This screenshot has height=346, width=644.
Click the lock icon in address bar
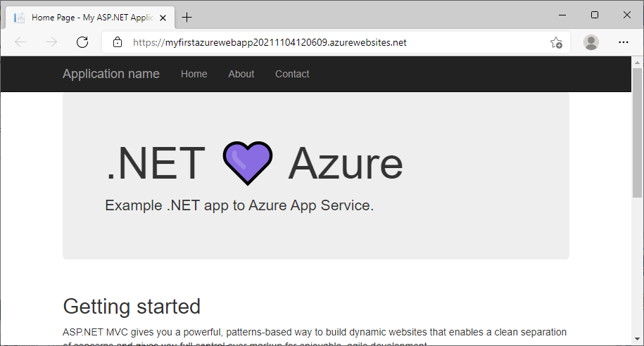(118, 42)
